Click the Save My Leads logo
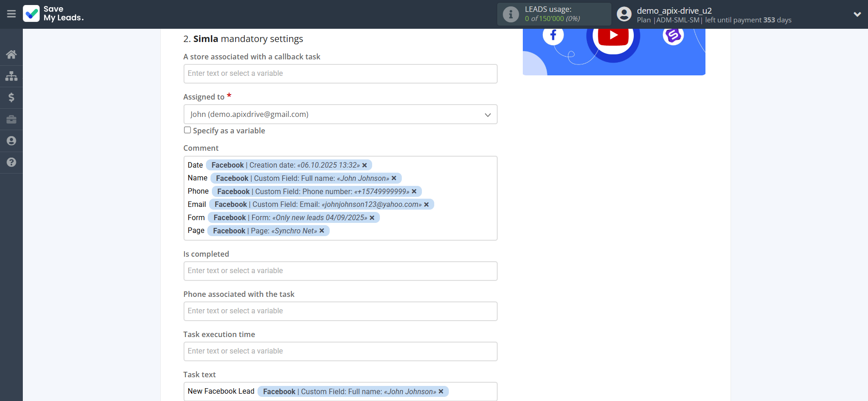The height and width of the screenshot is (401, 868). [53, 14]
